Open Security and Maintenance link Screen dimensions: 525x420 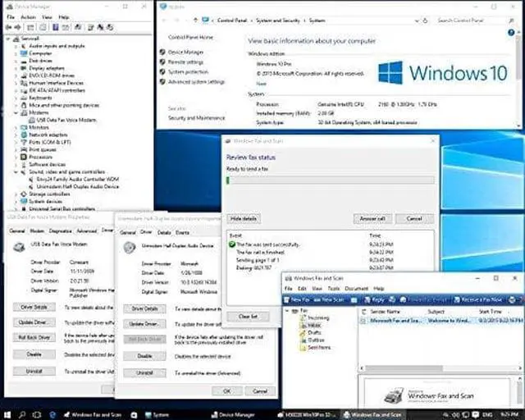(197, 118)
